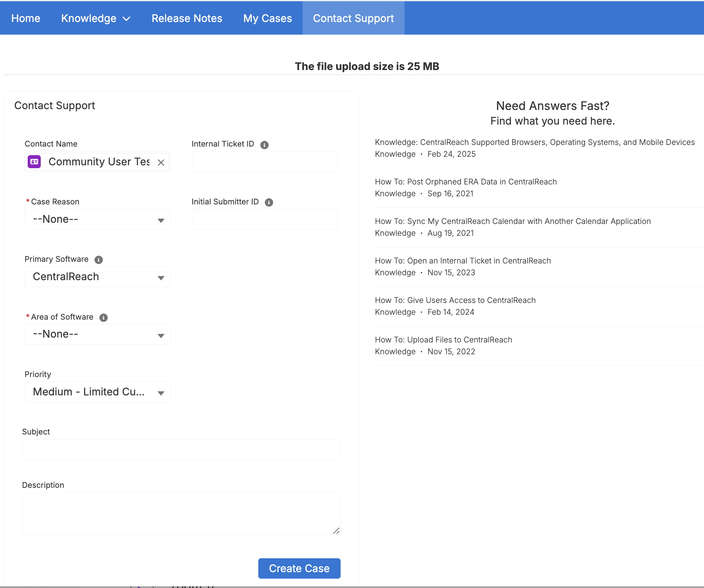Click the Description resize handle

coord(337,531)
